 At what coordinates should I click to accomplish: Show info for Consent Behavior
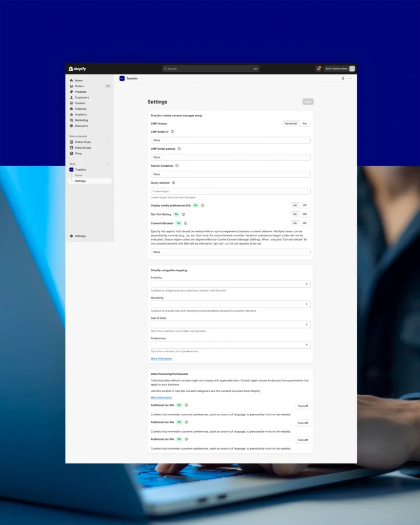[186, 224]
